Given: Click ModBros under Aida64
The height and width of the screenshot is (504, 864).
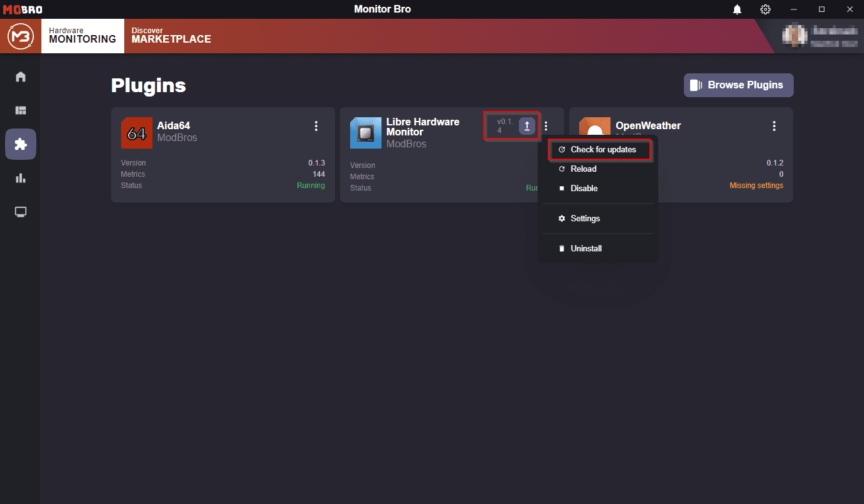Looking at the screenshot, I should [x=177, y=138].
